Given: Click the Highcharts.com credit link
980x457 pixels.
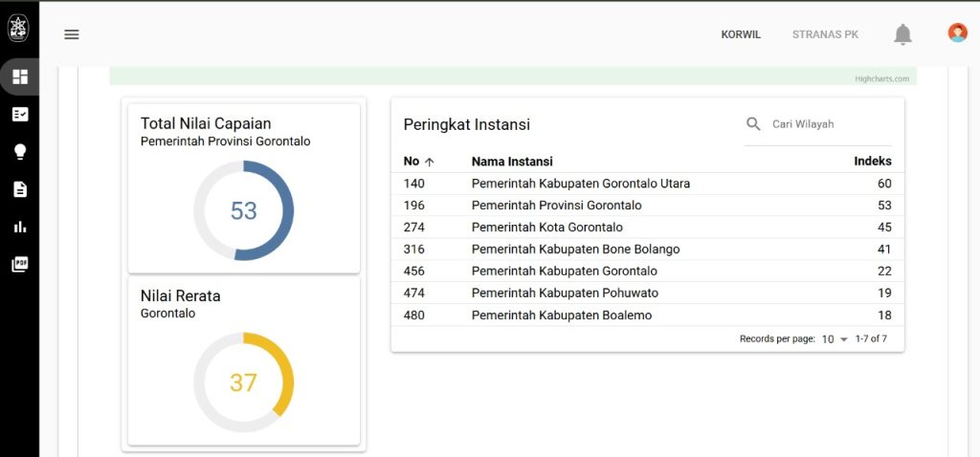Looking at the screenshot, I should (881, 78).
